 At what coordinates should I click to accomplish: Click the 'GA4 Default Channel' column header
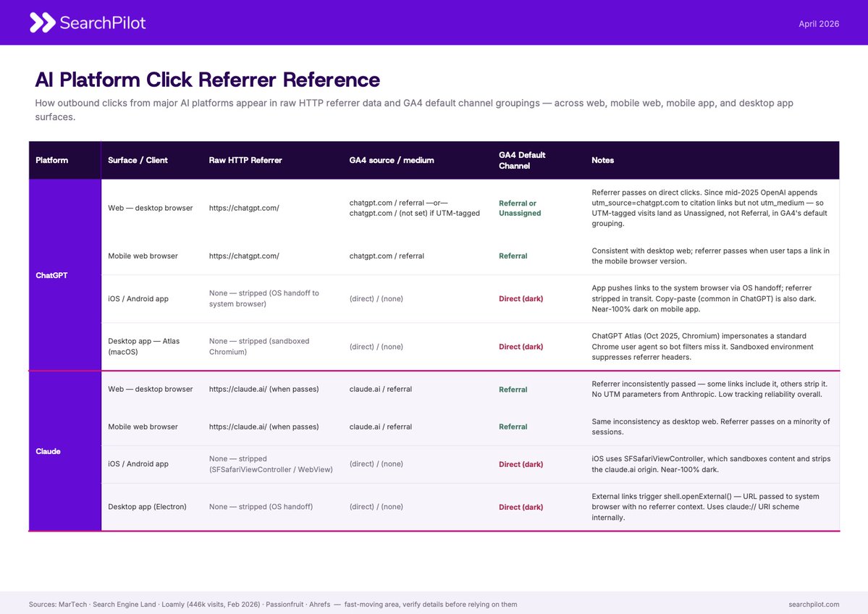pos(522,160)
